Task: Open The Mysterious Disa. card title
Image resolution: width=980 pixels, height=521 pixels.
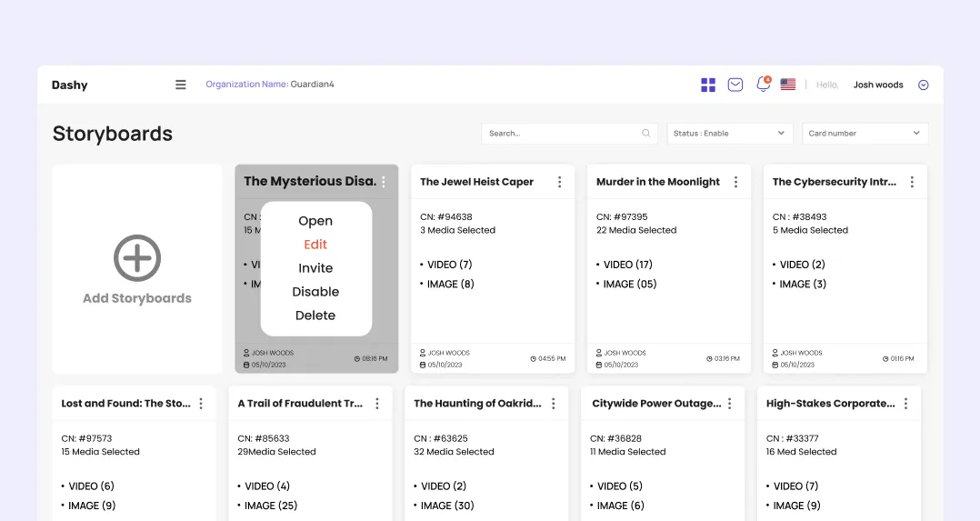Action: pos(310,181)
